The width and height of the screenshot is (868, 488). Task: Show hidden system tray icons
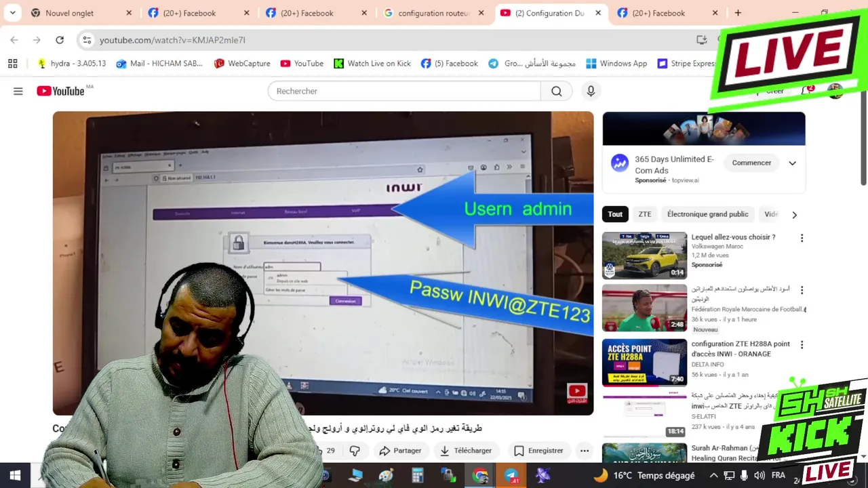coord(713,475)
